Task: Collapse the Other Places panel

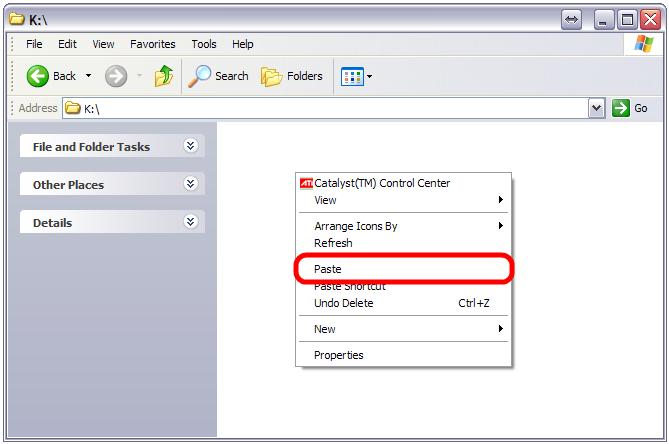Action: [191, 184]
